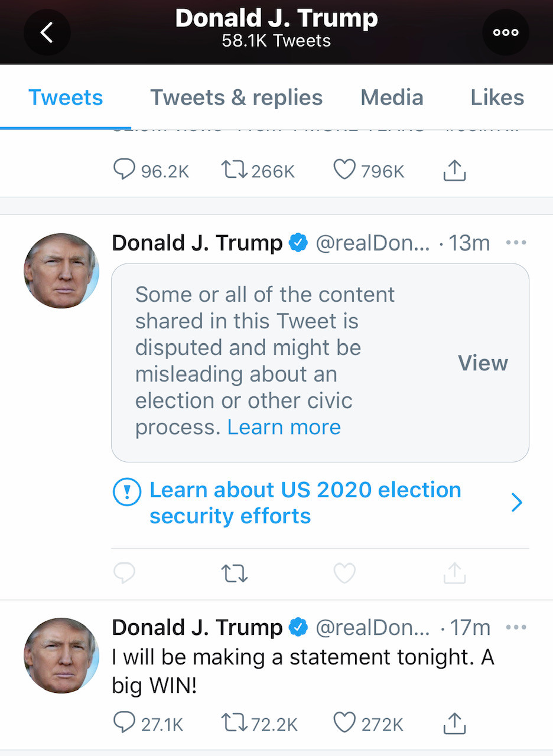The height and width of the screenshot is (756, 553).
Task: Click the share icon on the disputed tweet
Action: tap(454, 573)
